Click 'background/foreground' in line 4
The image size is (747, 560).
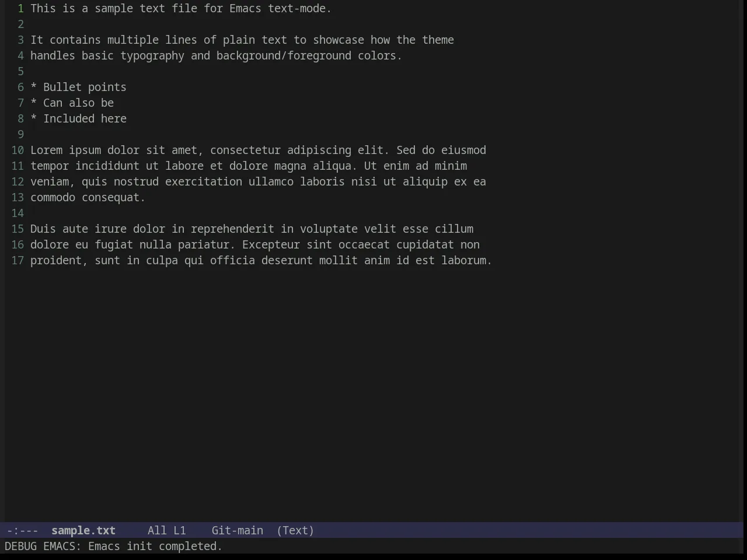click(x=284, y=55)
